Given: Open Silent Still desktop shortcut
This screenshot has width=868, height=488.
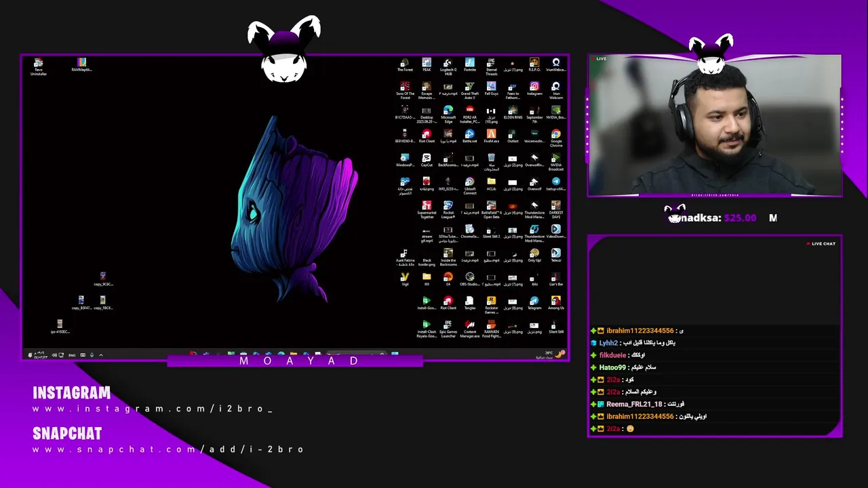Looking at the screenshot, I should [x=556, y=327].
